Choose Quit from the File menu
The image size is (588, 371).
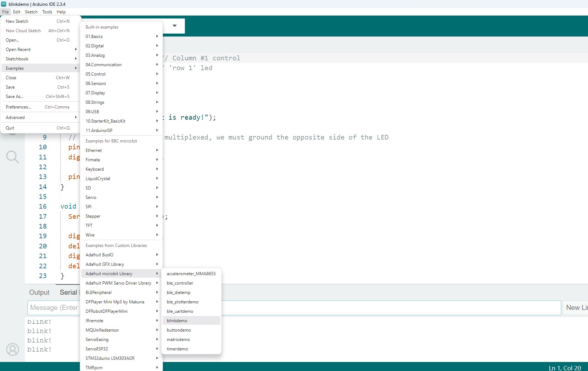pyautogui.click(x=40, y=128)
